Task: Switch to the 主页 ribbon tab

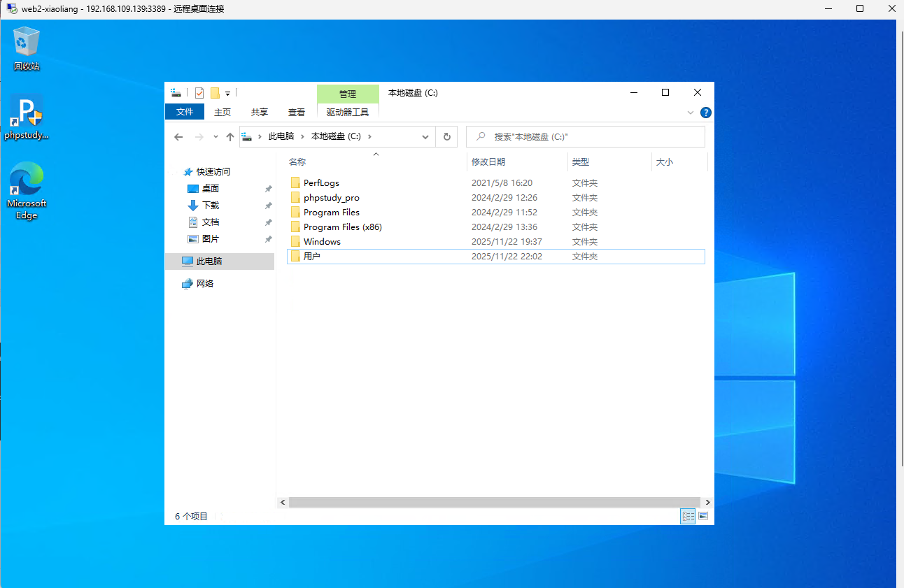Action: point(223,112)
